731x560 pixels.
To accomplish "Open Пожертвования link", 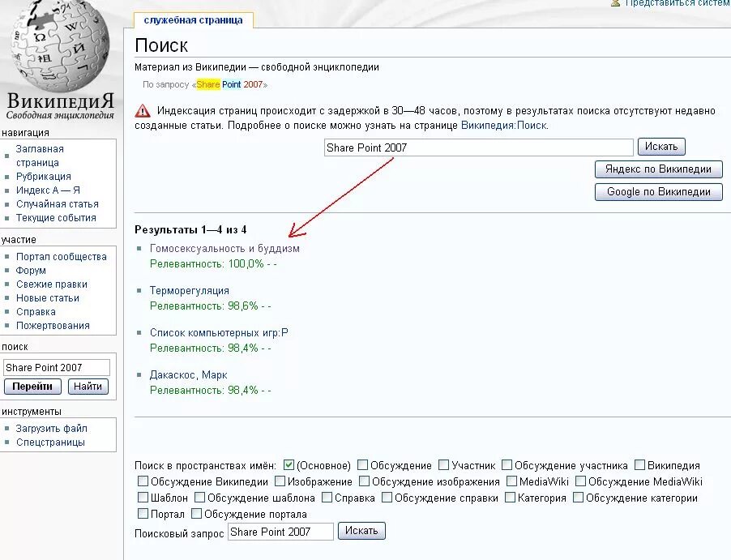I will click(53, 326).
